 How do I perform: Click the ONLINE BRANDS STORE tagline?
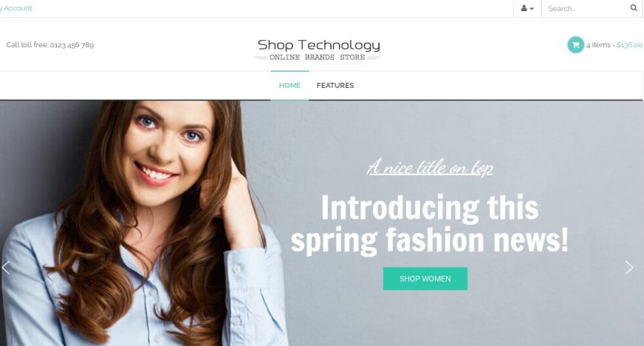click(x=317, y=57)
